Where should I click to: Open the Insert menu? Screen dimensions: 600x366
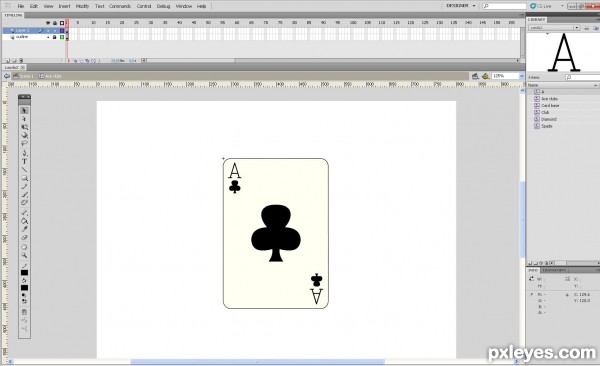coord(64,6)
